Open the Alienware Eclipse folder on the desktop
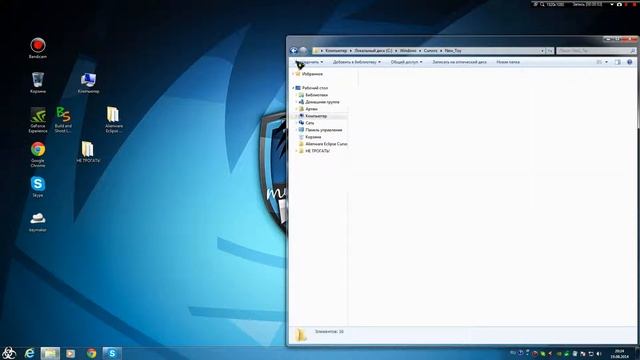 tap(113, 120)
